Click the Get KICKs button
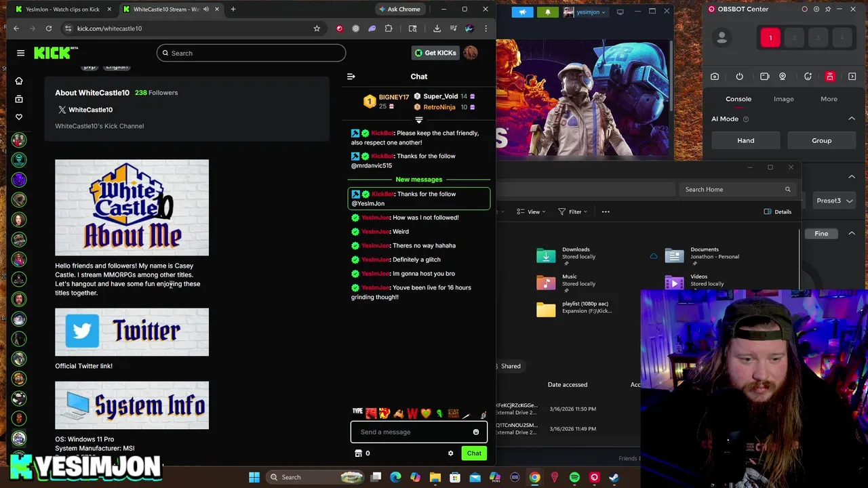 point(435,53)
